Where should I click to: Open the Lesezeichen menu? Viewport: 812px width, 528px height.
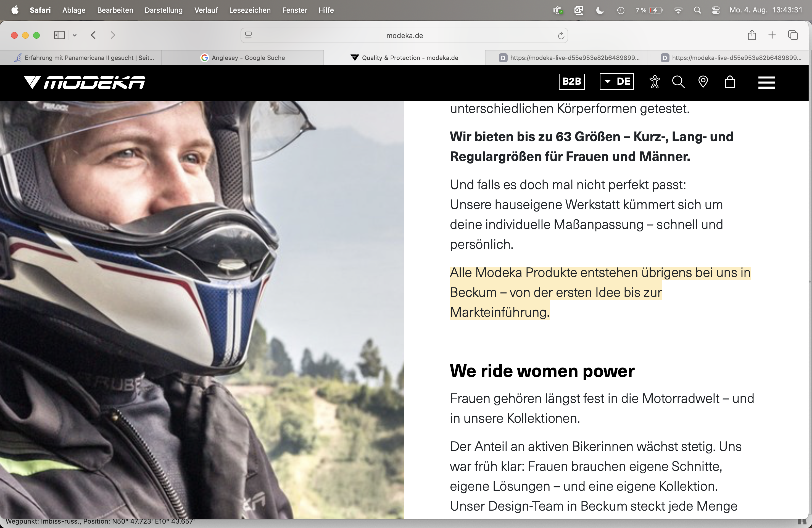click(250, 10)
